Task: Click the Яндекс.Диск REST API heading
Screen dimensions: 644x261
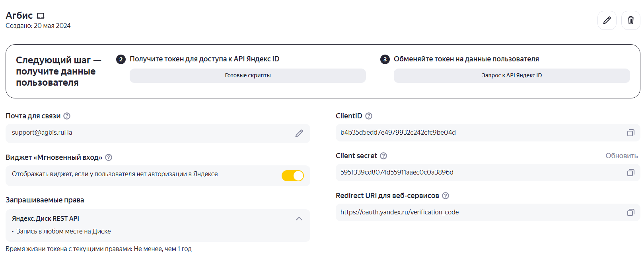Action: click(45, 219)
